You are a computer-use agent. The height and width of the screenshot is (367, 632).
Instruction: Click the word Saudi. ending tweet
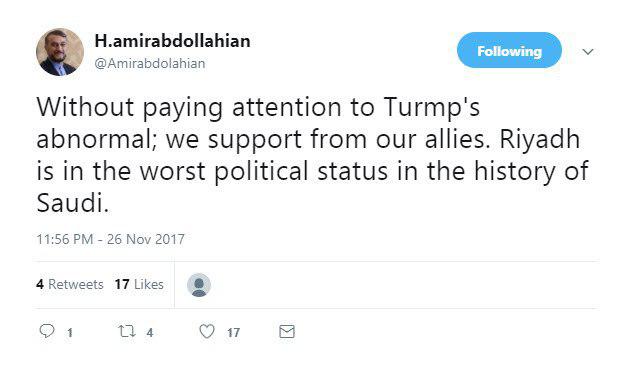click(73, 203)
